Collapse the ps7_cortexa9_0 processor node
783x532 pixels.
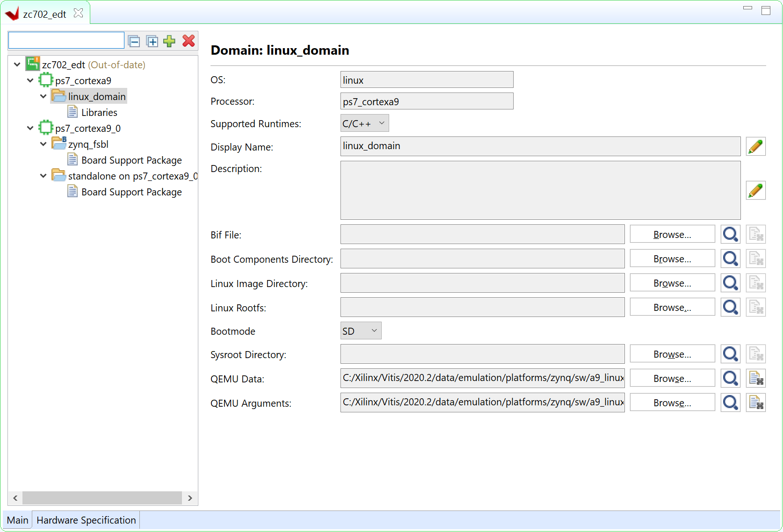coord(30,128)
